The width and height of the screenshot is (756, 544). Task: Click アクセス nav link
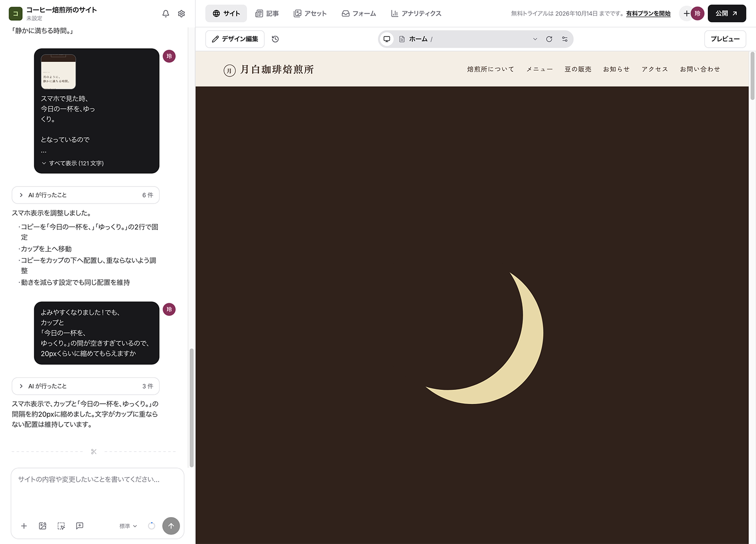(x=655, y=69)
